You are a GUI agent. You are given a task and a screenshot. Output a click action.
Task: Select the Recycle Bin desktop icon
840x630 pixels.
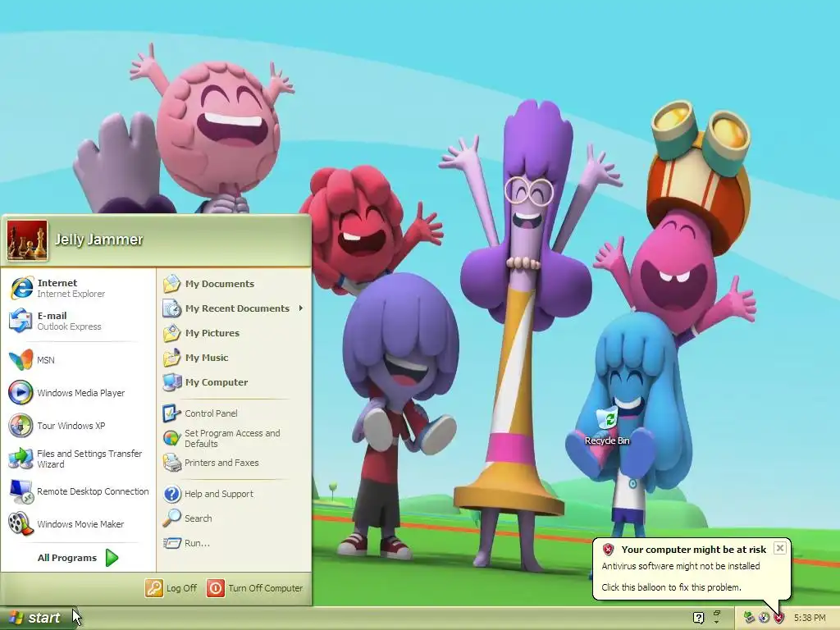(607, 427)
